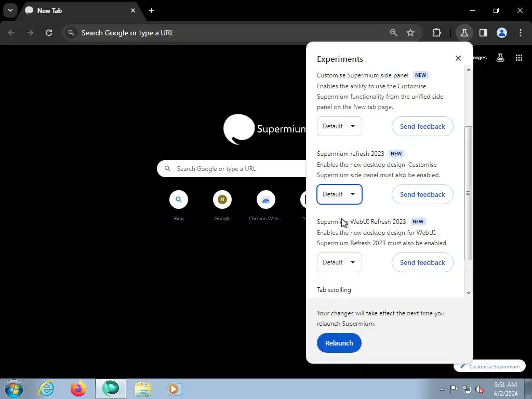Click the Tab scrolling experiment title
This screenshot has height=399, width=532.
tap(334, 290)
